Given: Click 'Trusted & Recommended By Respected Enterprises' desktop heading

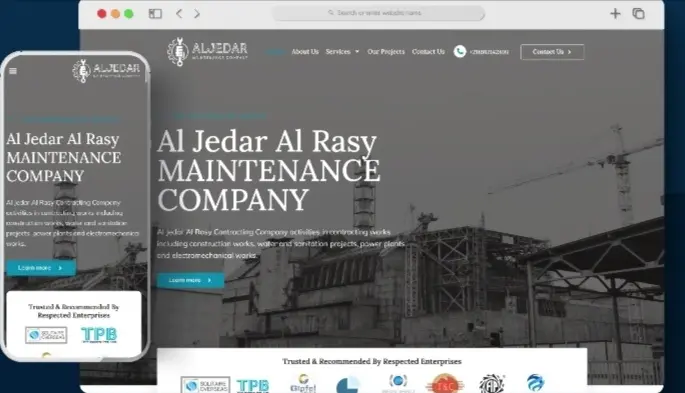Looking at the screenshot, I should [372, 361].
